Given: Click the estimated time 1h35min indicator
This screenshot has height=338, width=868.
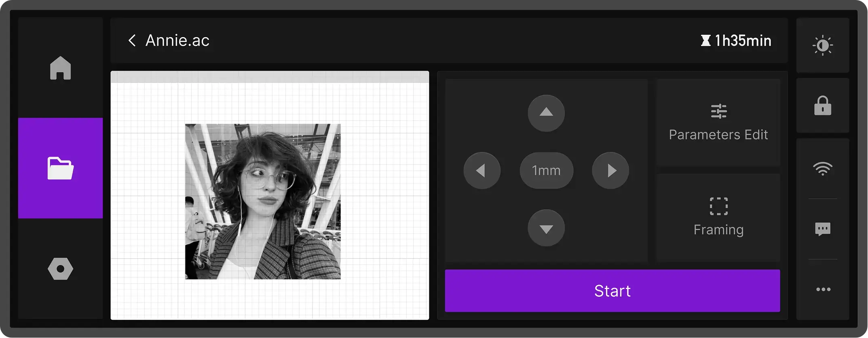Looking at the screenshot, I should [736, 40].
